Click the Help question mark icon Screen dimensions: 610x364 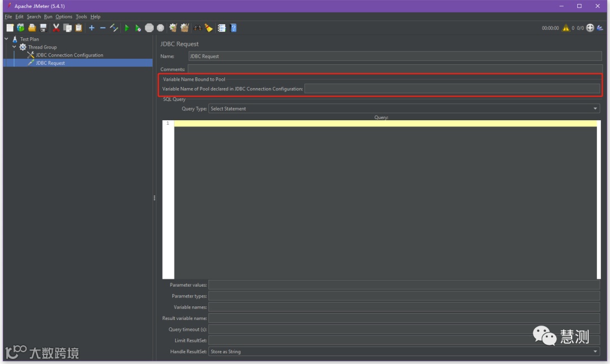(x=233, y=28)
